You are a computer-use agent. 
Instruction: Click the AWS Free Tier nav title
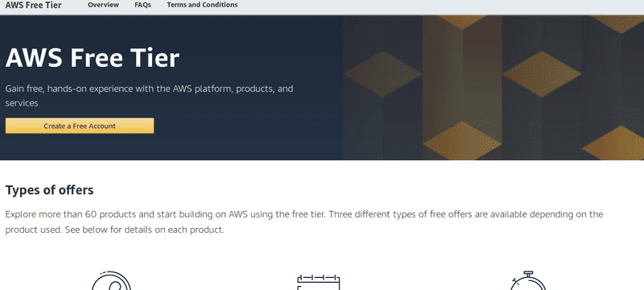[x=33, y=5]
